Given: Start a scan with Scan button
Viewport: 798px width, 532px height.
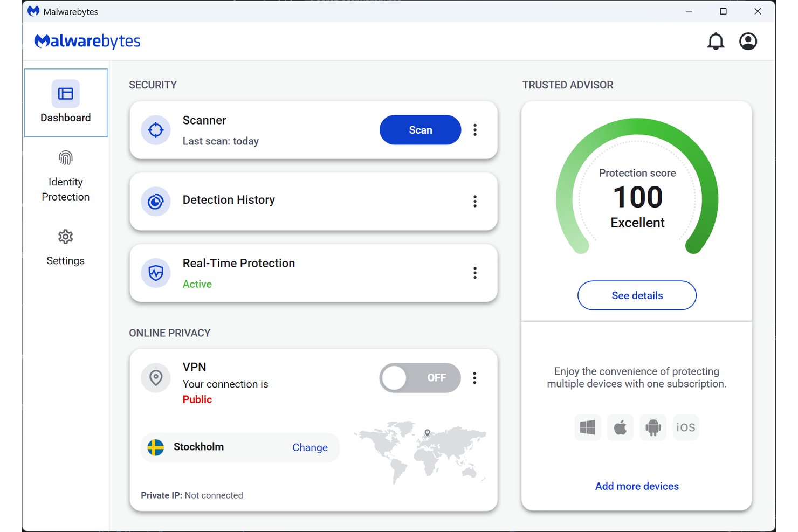Looking at the screenshot, I should pos(420,130).
